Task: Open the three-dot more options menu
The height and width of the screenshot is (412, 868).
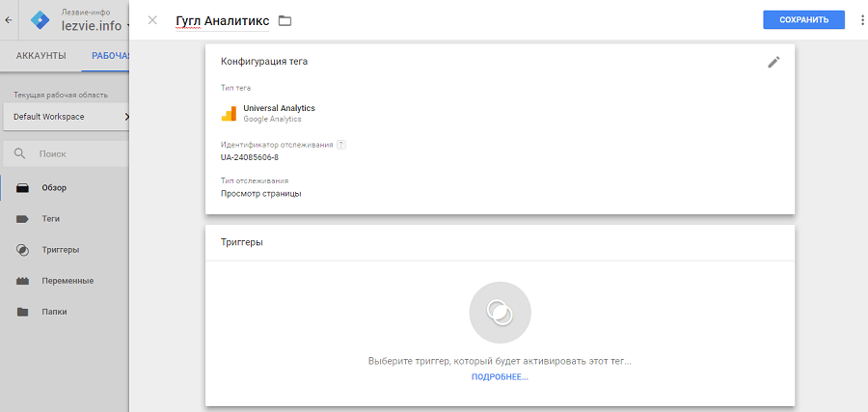Action: click(x=862, y=19)
